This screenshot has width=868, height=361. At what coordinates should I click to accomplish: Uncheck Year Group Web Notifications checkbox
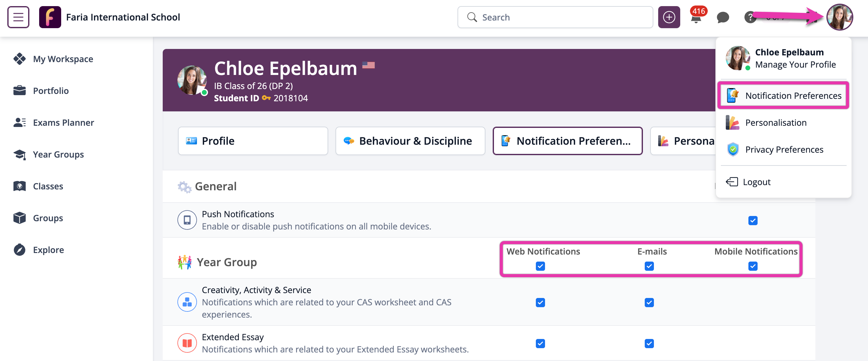pyautogui.click(x=540, y=266)
